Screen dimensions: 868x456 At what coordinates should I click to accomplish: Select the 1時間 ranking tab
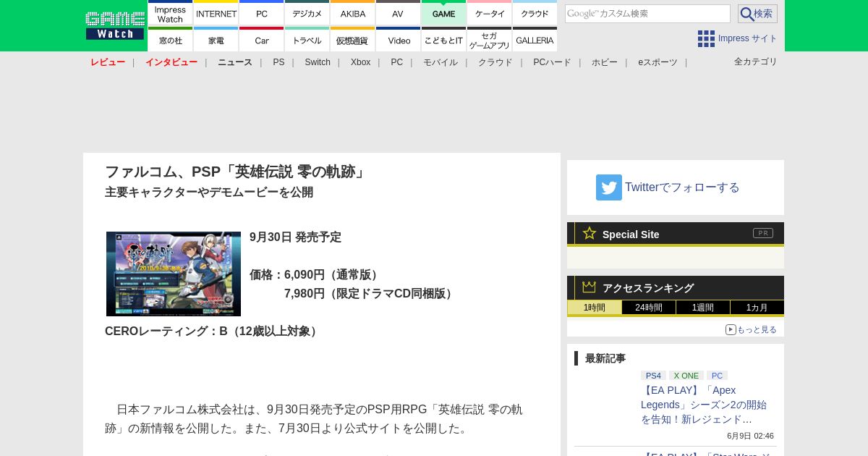coord(595,308)
